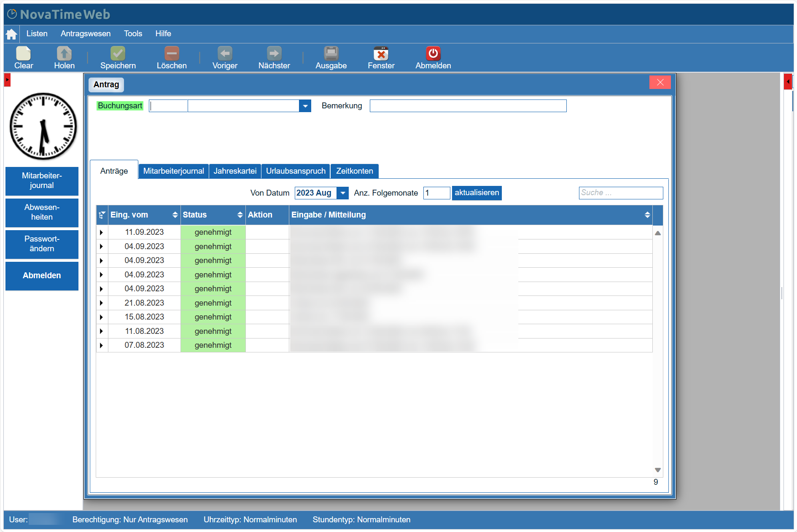Go to previous record with Voriger
This screenshot has width=797, height=532.
click(x=225, y=54)
